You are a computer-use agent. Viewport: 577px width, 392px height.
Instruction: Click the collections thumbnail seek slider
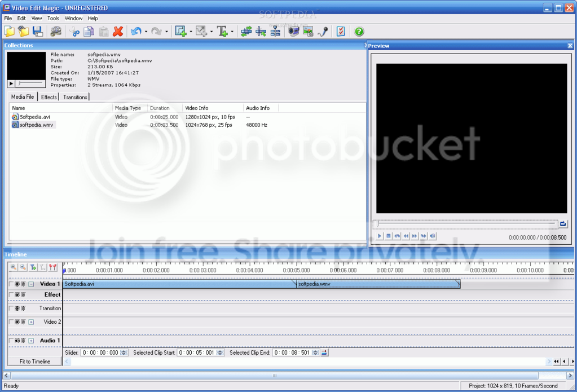click(31, 83)
